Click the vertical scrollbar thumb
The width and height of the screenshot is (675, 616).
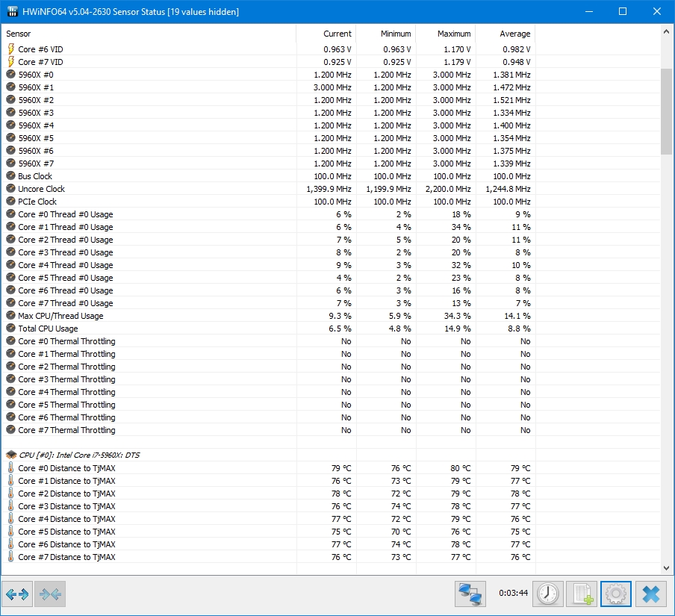point(666,111)
